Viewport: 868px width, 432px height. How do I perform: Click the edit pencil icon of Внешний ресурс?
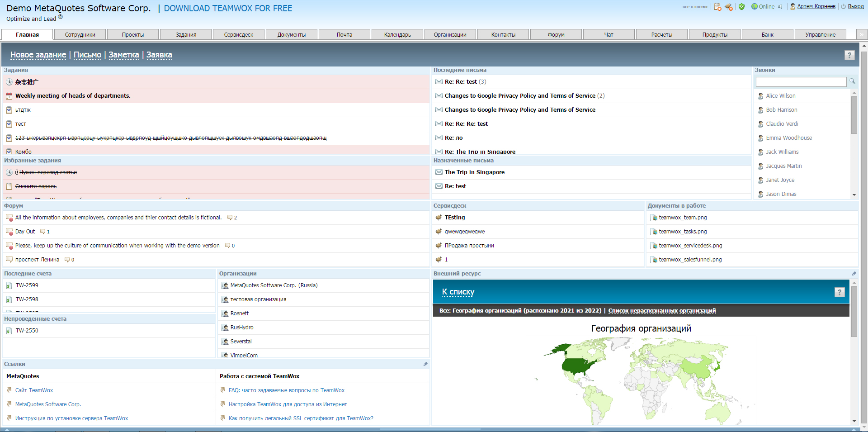[854, 274]
